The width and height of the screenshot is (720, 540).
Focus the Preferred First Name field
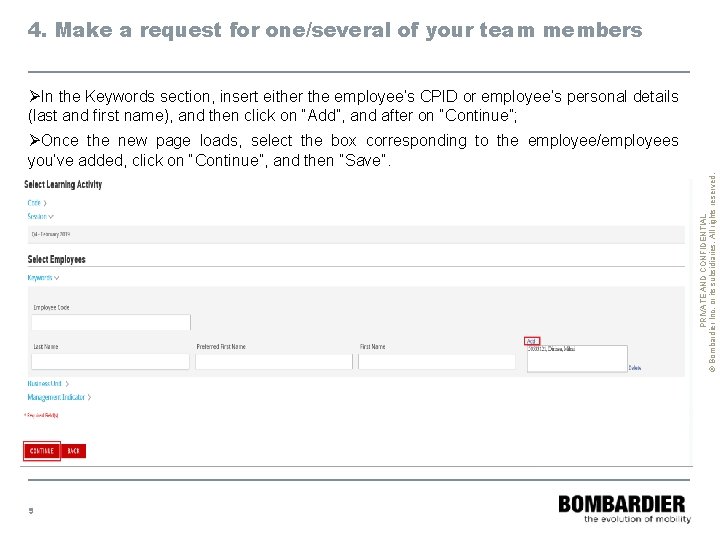coord(274,361)
